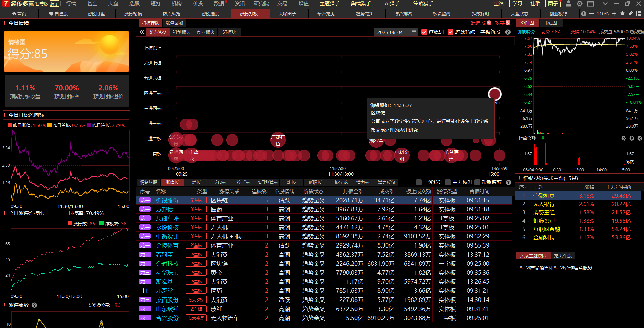Open 情绪热股 tab

point(149,182)
